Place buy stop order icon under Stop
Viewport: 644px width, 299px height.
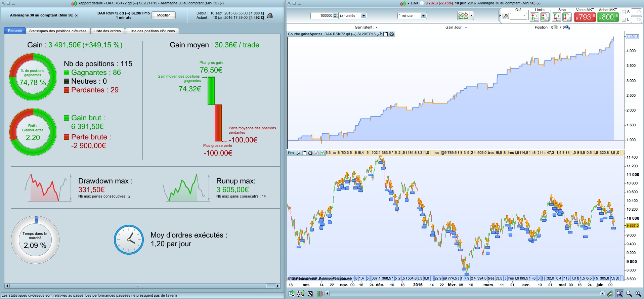click(567, 16)
